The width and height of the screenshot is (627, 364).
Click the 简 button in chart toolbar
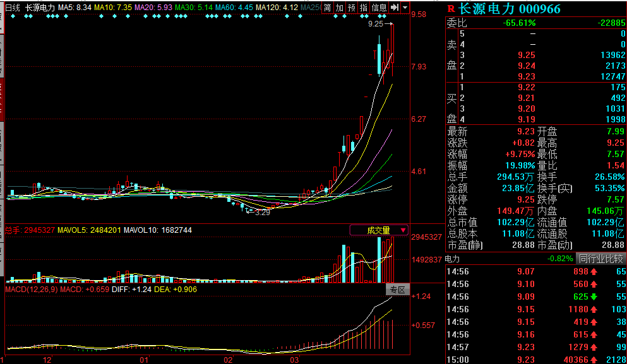[x=328, y=8]
